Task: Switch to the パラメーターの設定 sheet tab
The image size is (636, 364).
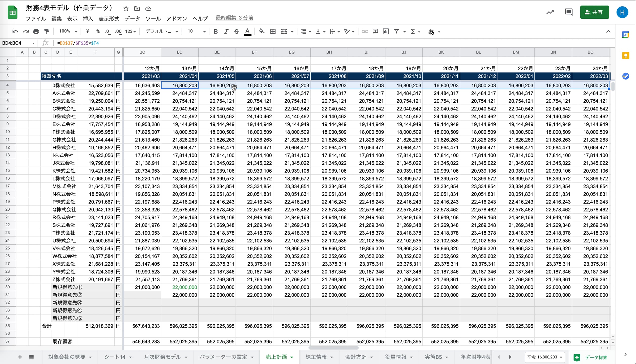Action: coord(223,357)
